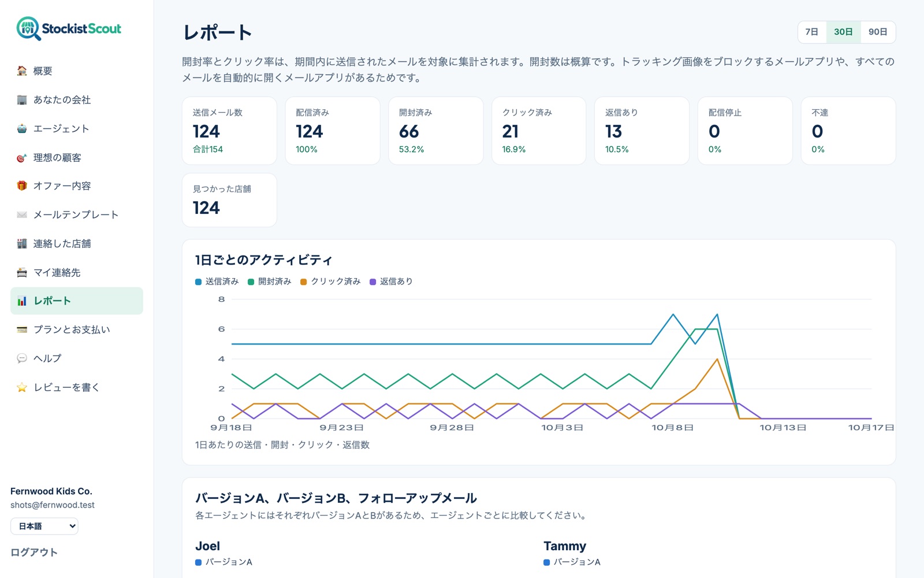924x578 pixels.
Task: Open the 日本語 language dropdown
Action: coord(44,526)
